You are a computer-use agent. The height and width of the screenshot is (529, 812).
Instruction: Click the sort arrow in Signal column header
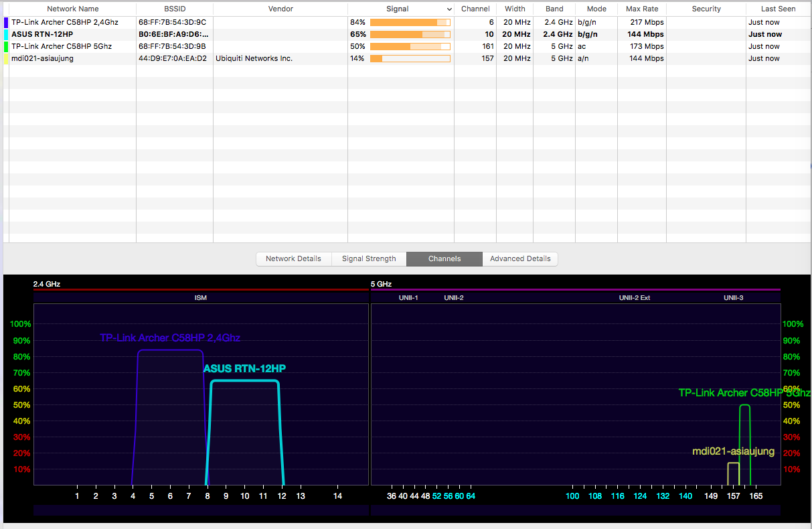[449, 9]
